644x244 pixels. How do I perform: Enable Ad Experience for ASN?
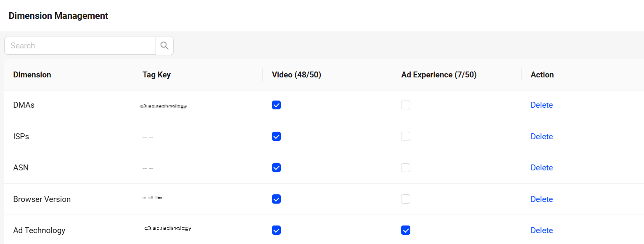point(406,168)
